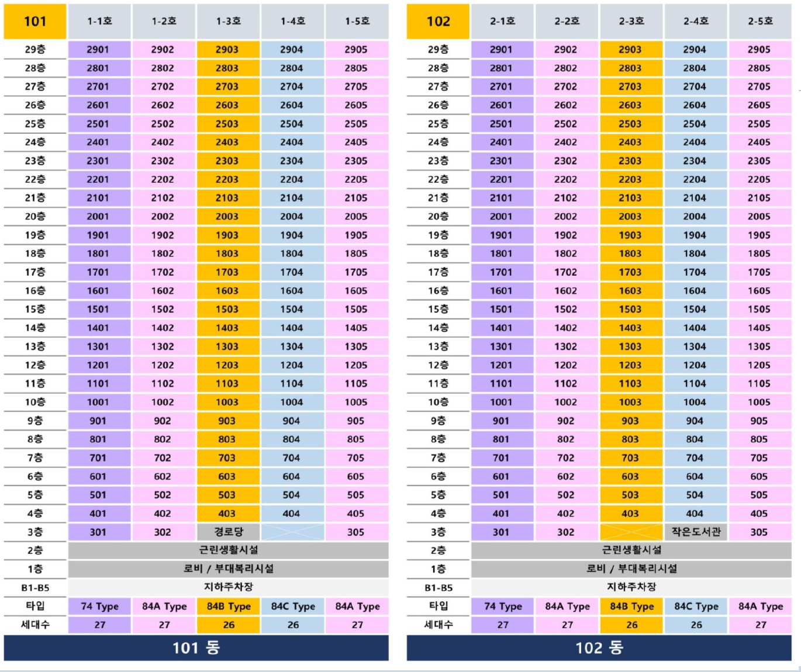Select the 1-2호 column header
801x672 pixels.
(164, 22)
